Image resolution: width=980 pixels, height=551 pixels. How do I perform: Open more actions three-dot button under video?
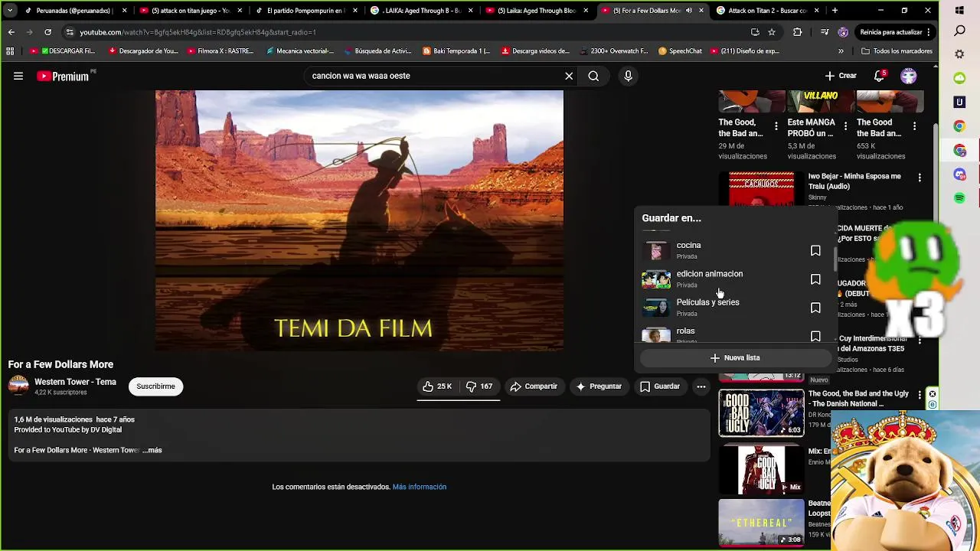701,386
